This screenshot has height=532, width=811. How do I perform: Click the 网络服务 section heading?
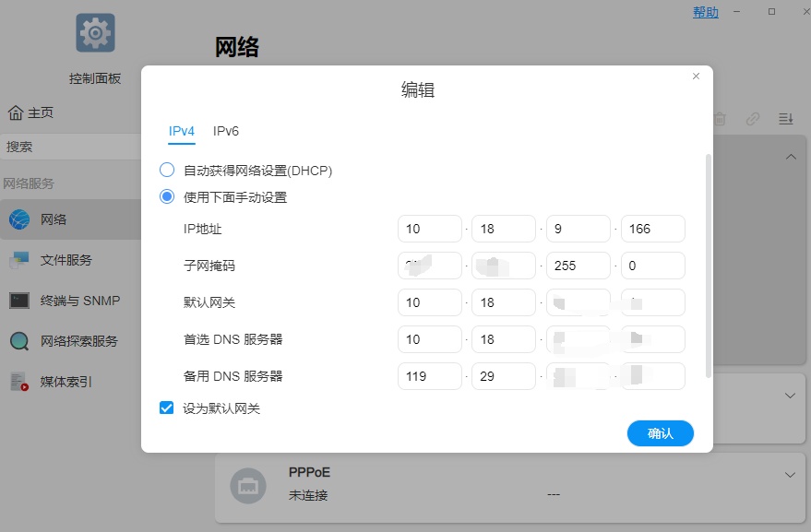coord(29,183)
